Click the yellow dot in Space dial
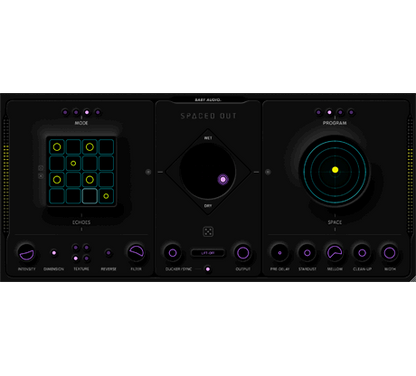The width and height of the screenshot is (416, 376). click(x=335, y=170)
